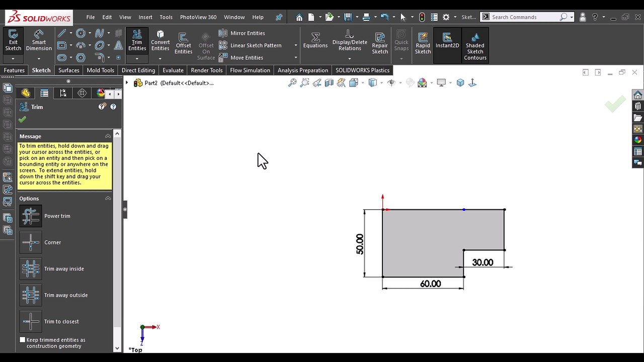The image size is (644, 362).
Task: Open the File menu
Action: pos(91,17)
